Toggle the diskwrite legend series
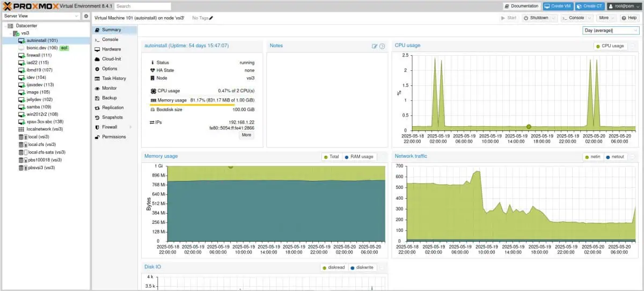The height and width of the screenshot is (291, 644). click(x=361, y=267)
